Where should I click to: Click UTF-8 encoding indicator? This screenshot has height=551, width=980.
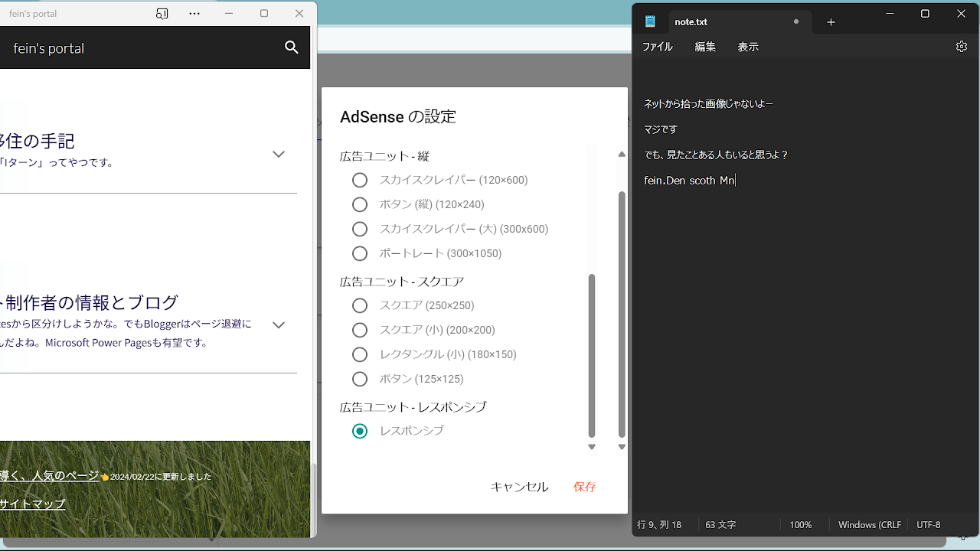point(929,525)
